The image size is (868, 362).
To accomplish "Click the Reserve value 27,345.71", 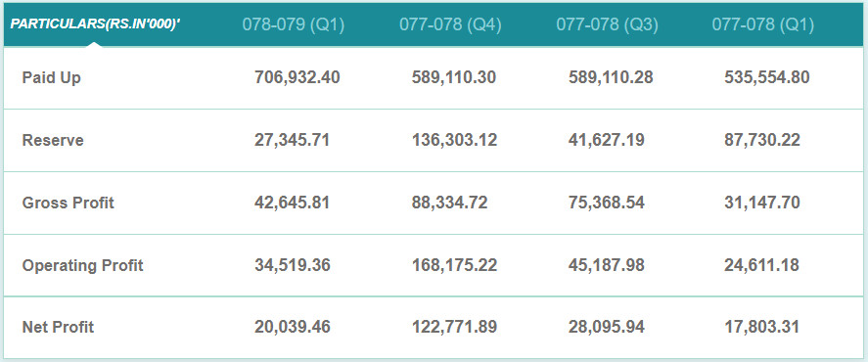I will (x=293, y=141).
